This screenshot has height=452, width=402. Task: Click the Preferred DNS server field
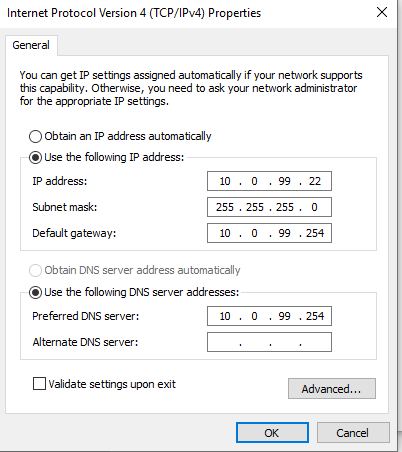coord(269,316)
